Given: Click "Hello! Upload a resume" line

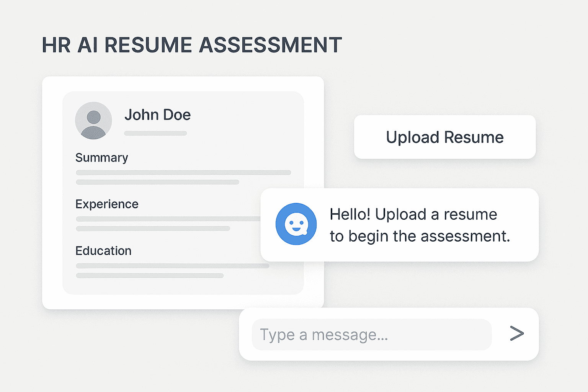Looking at the screenshot, I should pos(413,214).
